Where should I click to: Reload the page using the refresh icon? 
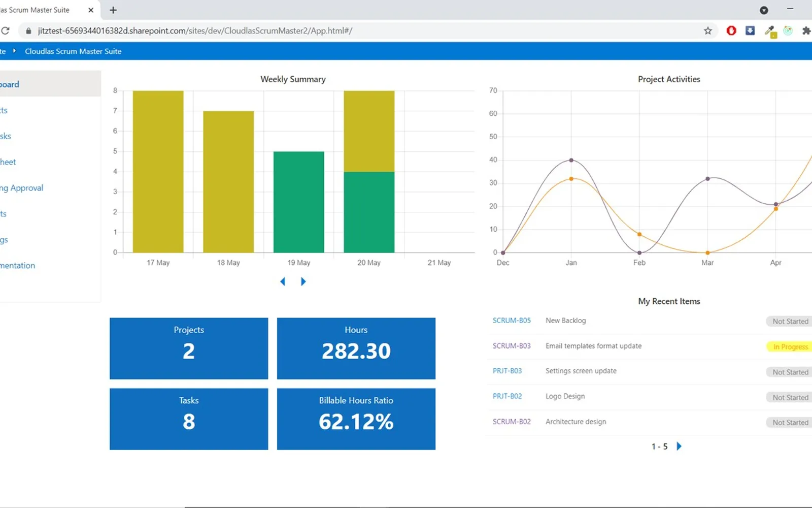pos(5,30)
